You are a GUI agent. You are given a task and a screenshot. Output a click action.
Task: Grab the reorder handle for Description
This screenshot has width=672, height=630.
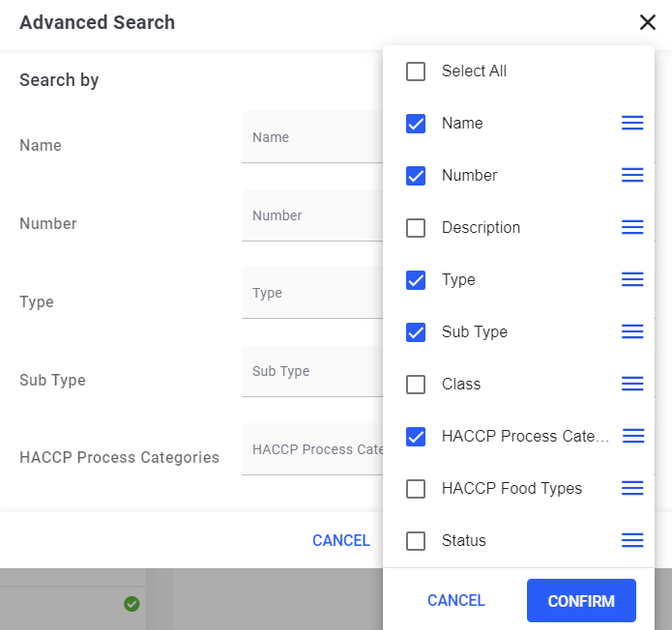[x=632, y=227]
